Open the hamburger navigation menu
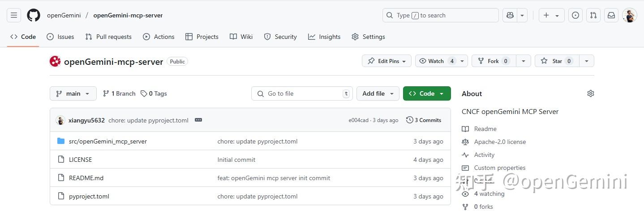The width and height of the screenshot is (644, 211). coord(14,15)
